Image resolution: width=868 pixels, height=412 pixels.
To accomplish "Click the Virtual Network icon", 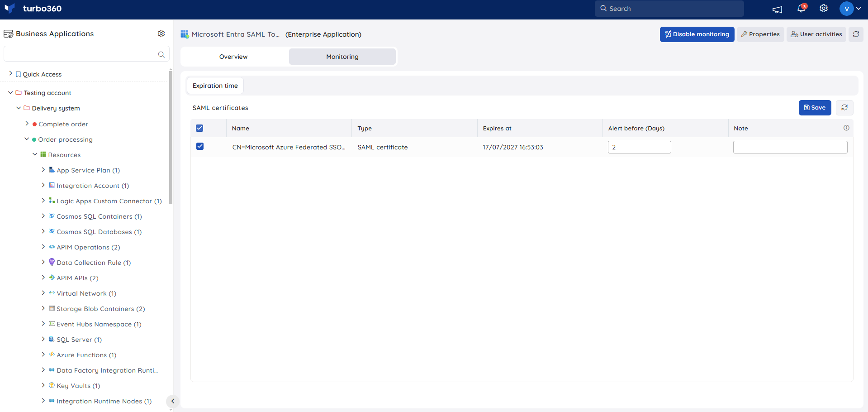I will pyautogui.click(x=52, y=293).
